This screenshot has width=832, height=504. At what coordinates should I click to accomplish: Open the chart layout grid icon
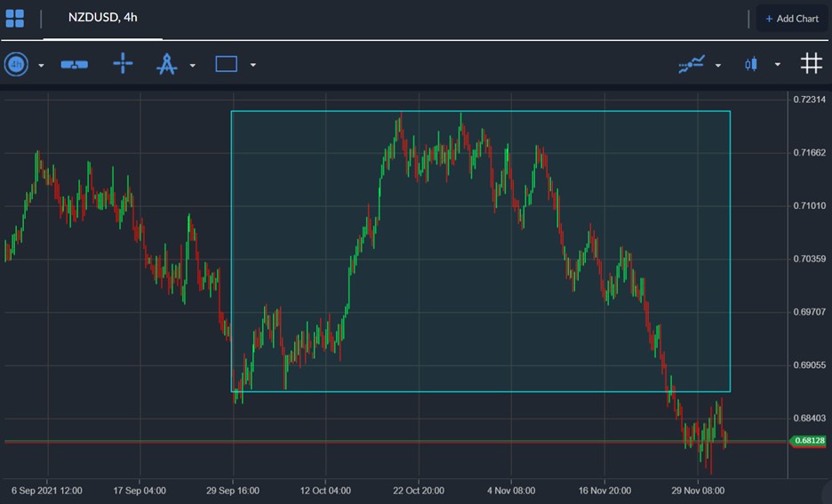click(x=15, y=19)
